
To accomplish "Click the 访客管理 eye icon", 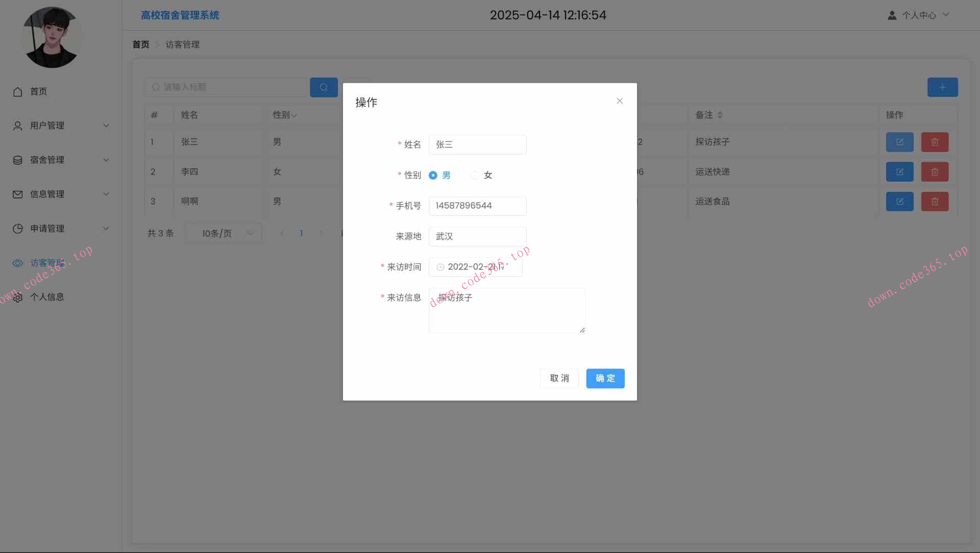I will tap(17, 263).
